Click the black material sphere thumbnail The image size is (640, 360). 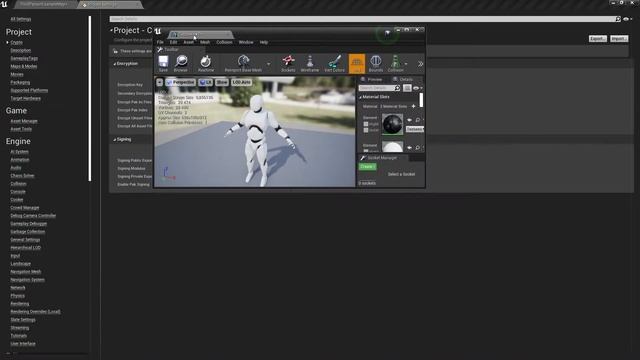[392, 124]
